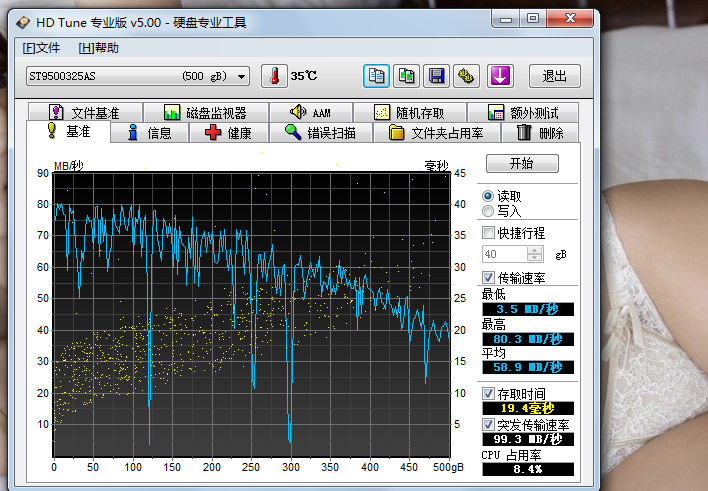Click the up arrow of the 40 gB spinner

535,250
